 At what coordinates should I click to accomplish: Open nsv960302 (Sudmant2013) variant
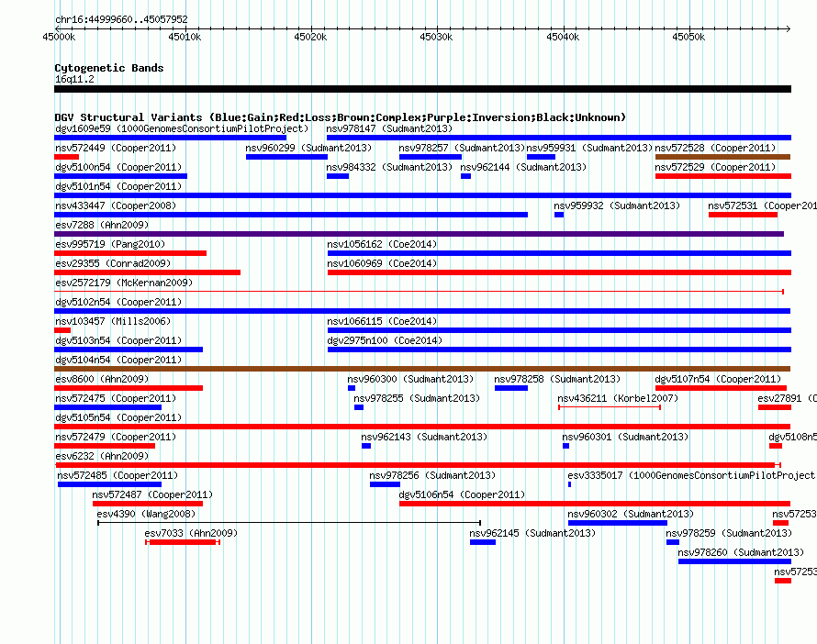point(631,514)
